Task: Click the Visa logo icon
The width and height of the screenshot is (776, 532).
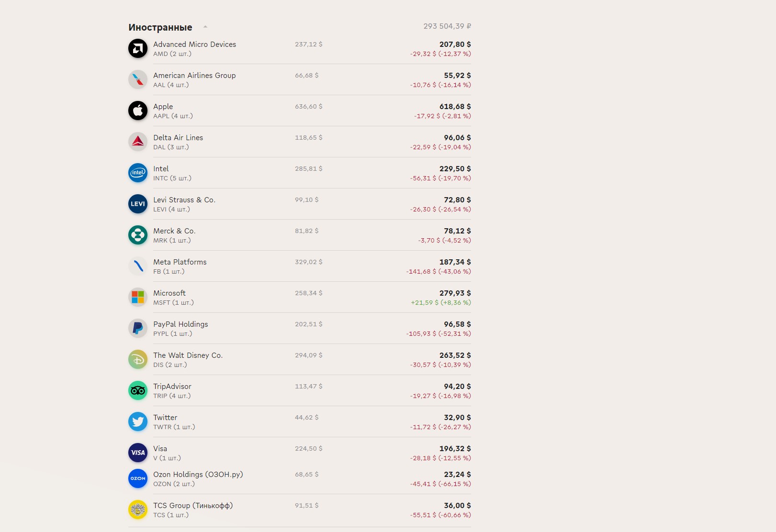Action: point(138,453)
